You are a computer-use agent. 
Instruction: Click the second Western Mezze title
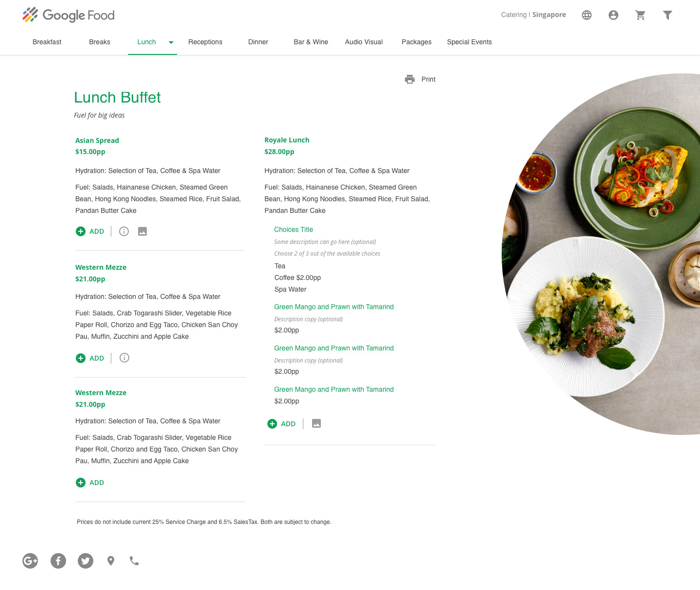pyautogui.click(x=101, y=393)
